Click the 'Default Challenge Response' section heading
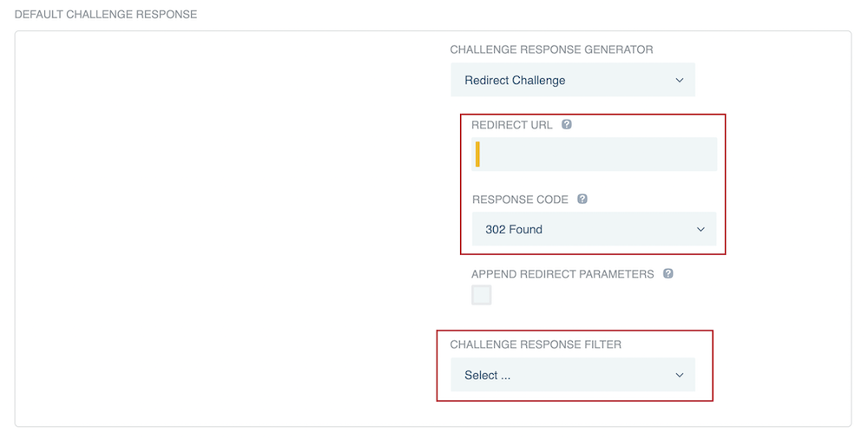 106,15
